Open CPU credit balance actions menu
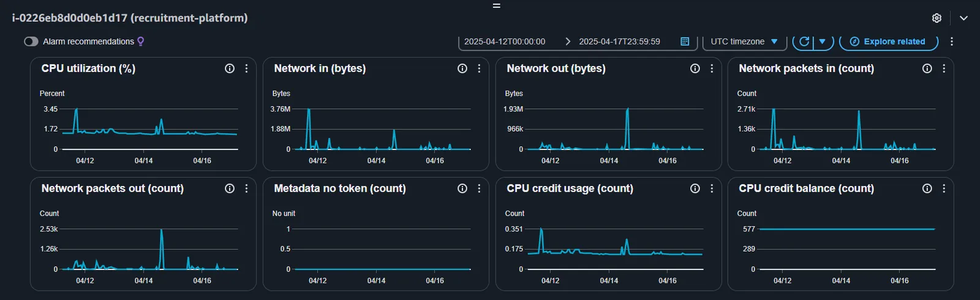The height and width of the screenshot is (300, 980). (944, 189)
